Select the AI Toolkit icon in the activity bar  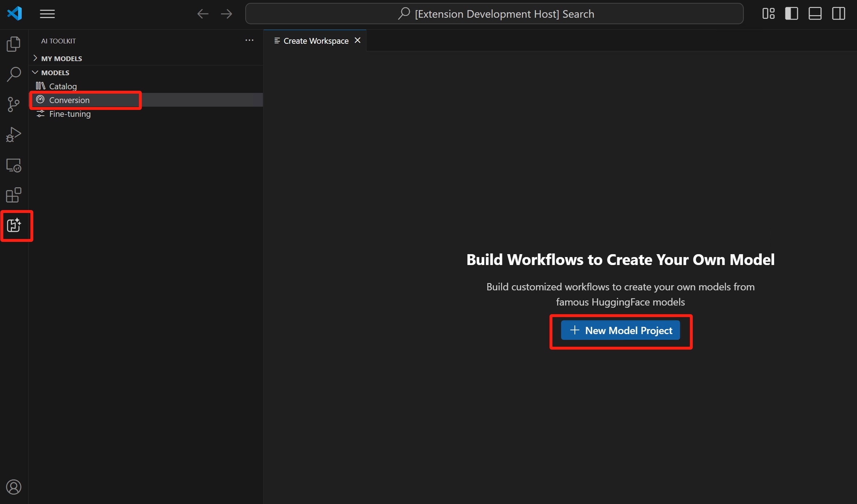(x=14, y=226)
